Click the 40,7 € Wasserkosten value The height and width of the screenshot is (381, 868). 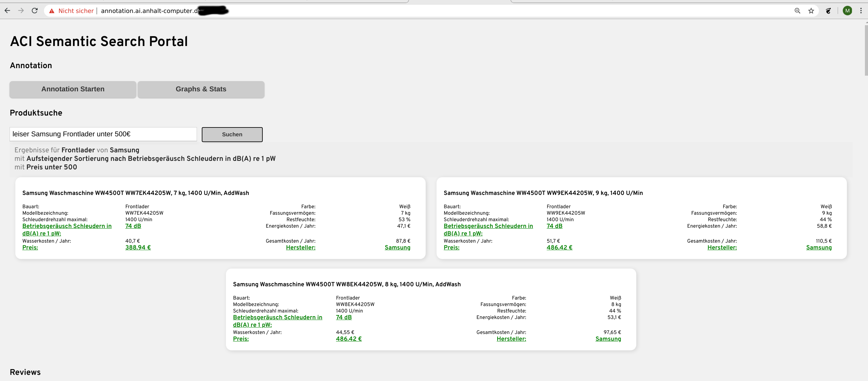click(x=133, y=241)
